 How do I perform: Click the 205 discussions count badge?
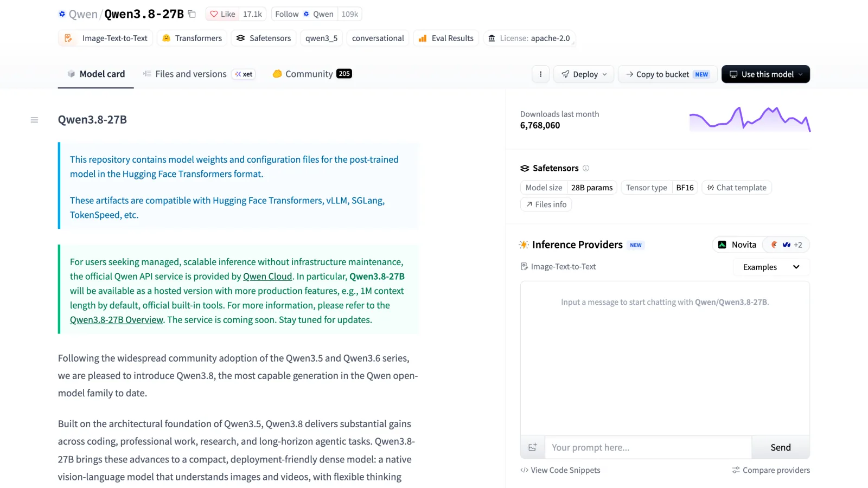coord(344,74)
